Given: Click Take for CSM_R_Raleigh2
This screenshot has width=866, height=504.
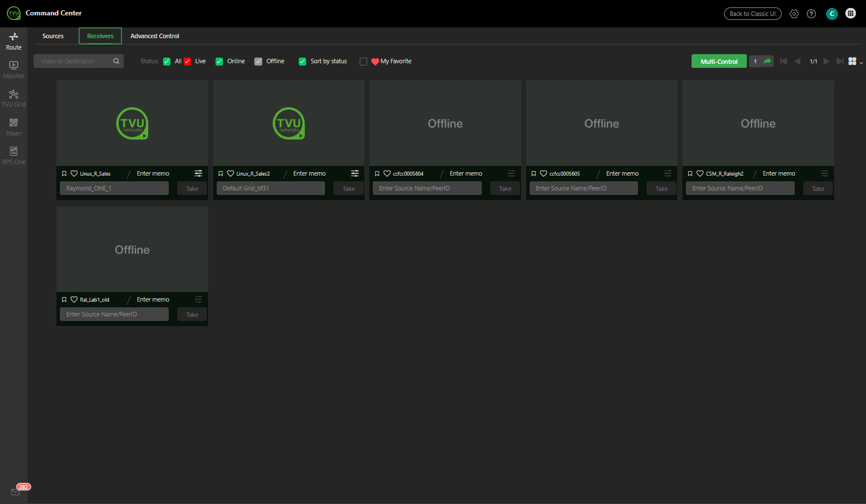Looking at the screenshot, I should click(818, 189).
